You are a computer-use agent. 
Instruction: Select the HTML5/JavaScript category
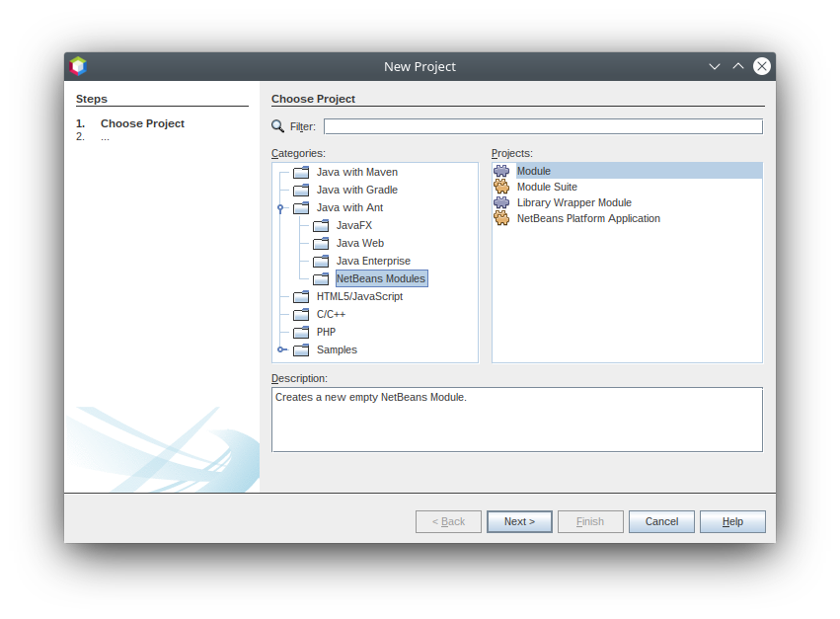(359, 296)
